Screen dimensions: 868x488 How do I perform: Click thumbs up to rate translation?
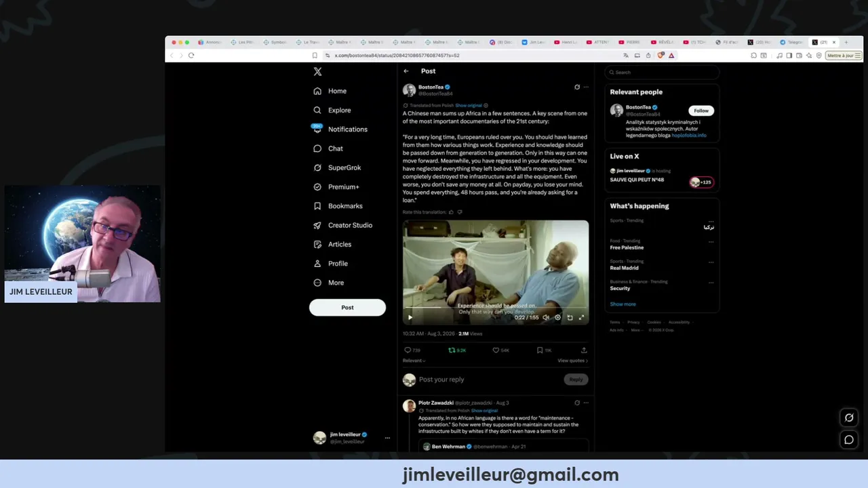click(x=451, y=212)
